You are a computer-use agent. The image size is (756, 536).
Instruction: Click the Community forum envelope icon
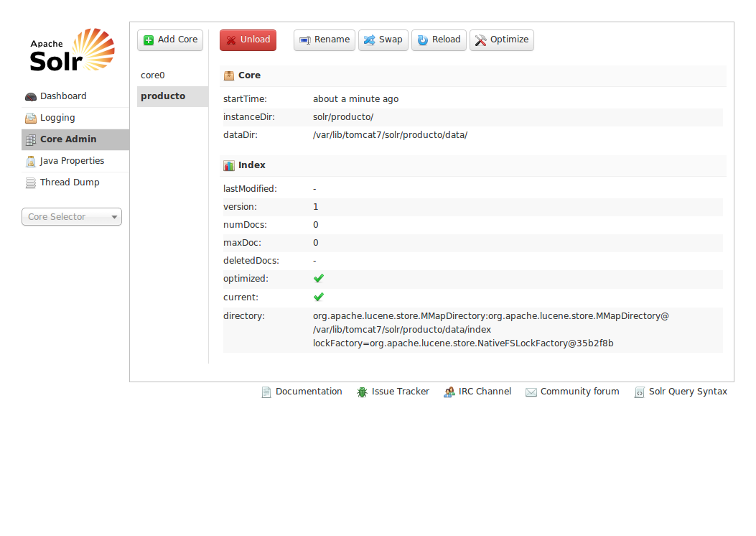(531, 392)
